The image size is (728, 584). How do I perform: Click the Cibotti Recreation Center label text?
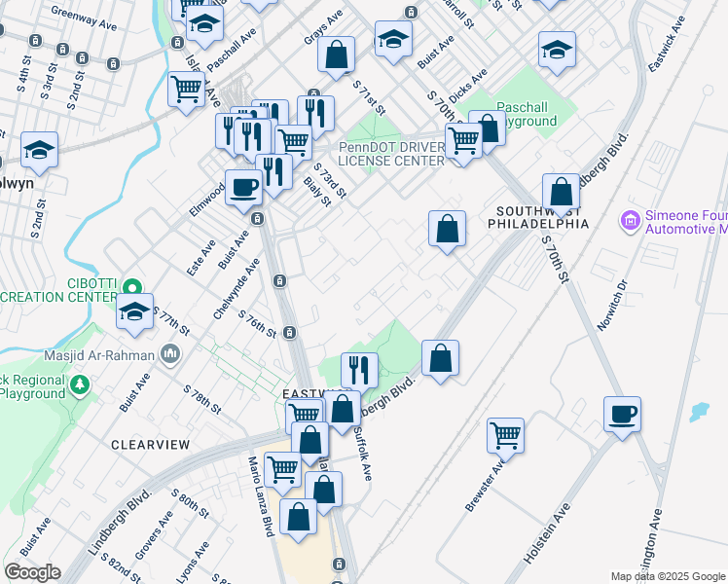tap(59, 291)
